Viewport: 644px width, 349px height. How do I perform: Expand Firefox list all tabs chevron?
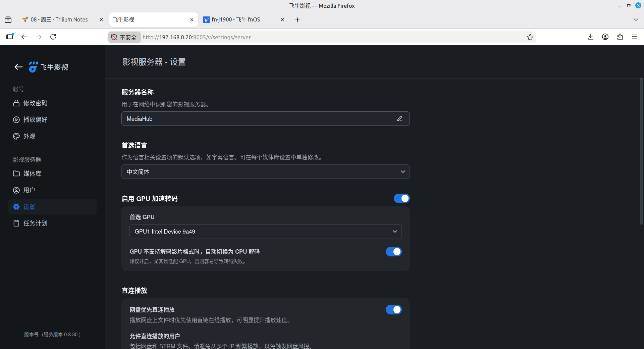[636, 19]
